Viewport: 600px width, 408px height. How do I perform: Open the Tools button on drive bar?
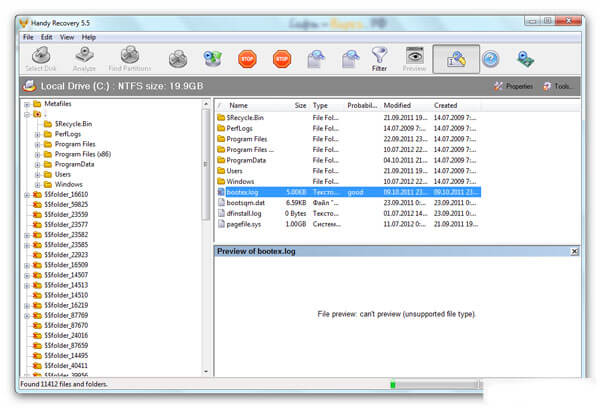(x=558, y=86)
